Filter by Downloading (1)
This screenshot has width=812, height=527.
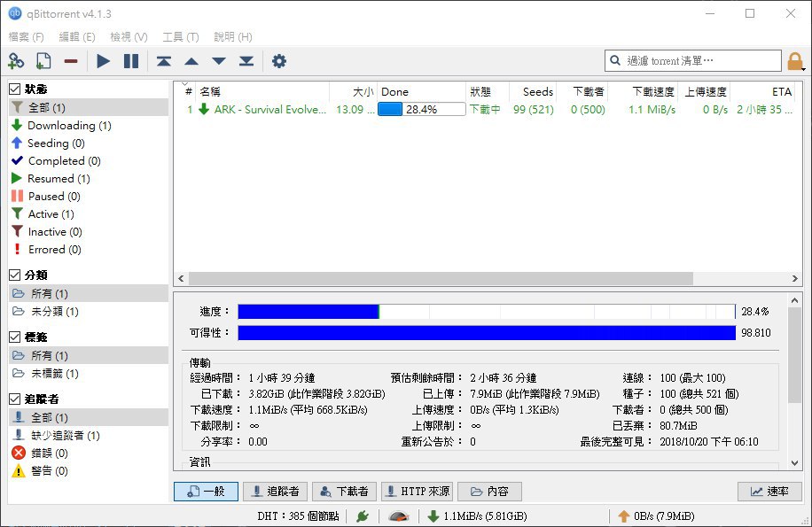point(89,125)
